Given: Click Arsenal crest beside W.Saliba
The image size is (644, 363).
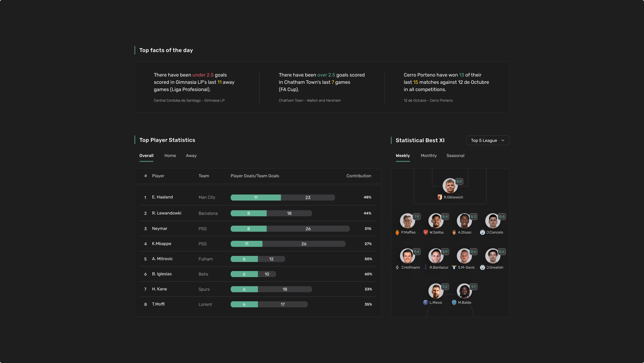Looking at the screenshot, I should click(425, 232).
